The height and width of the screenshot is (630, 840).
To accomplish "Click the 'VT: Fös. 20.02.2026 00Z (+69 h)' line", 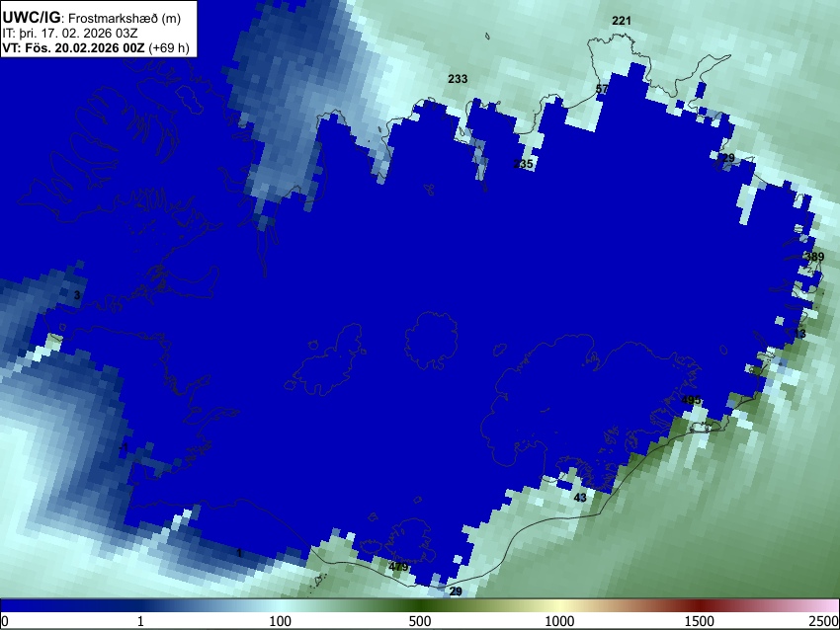I will [96, 47].
